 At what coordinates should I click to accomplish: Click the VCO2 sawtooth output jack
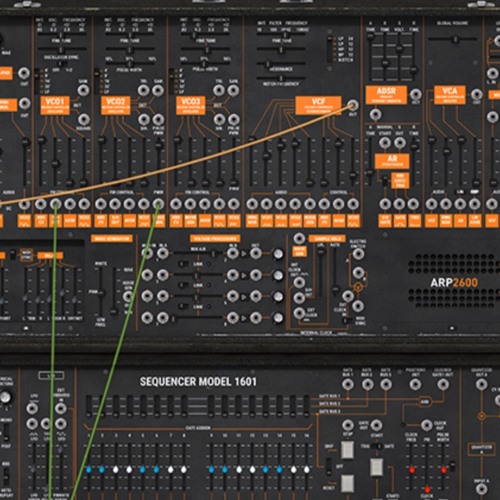158,90
